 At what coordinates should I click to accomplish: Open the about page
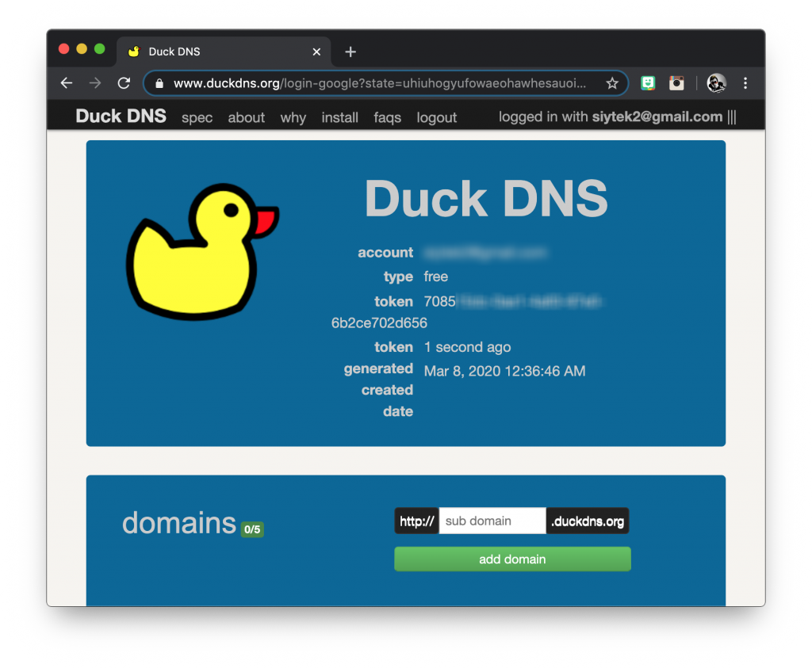point(246,118)
